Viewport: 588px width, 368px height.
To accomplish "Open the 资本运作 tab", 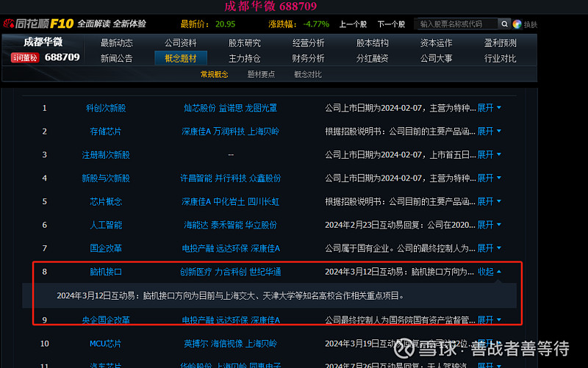I will coord(436,43).
